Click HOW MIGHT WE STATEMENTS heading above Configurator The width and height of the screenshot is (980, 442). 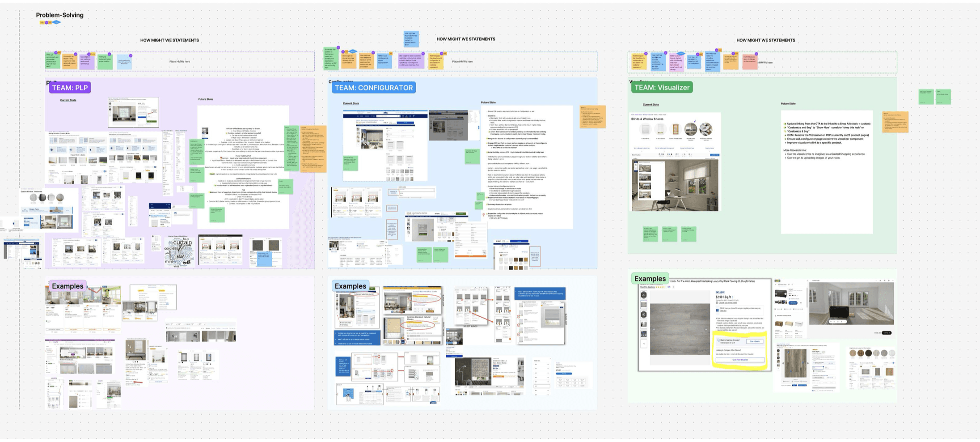pyautogui.click(x=466, y=39)
